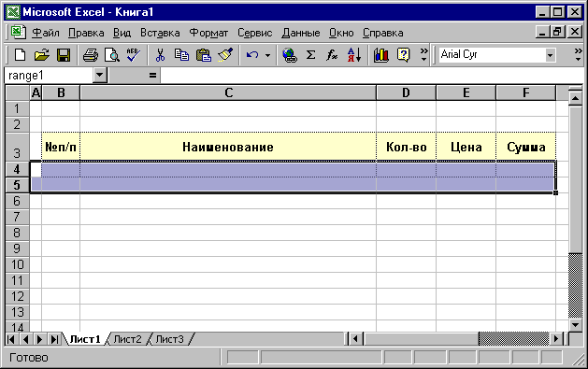This screenshot has height=369, width=588.
Task: Show more standard toolbar buttons chevron
Action: click(423, 55)
